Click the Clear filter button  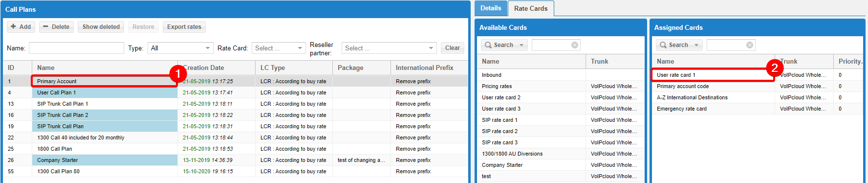pyautogui.click(x=452, y=48)
